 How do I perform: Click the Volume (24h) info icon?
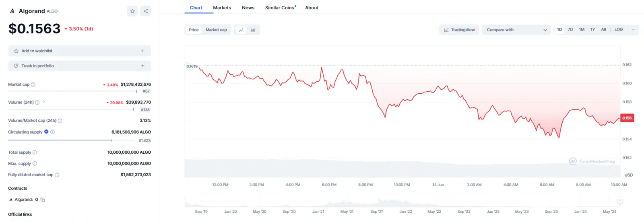pyautogui.click(x=37, y=103)
